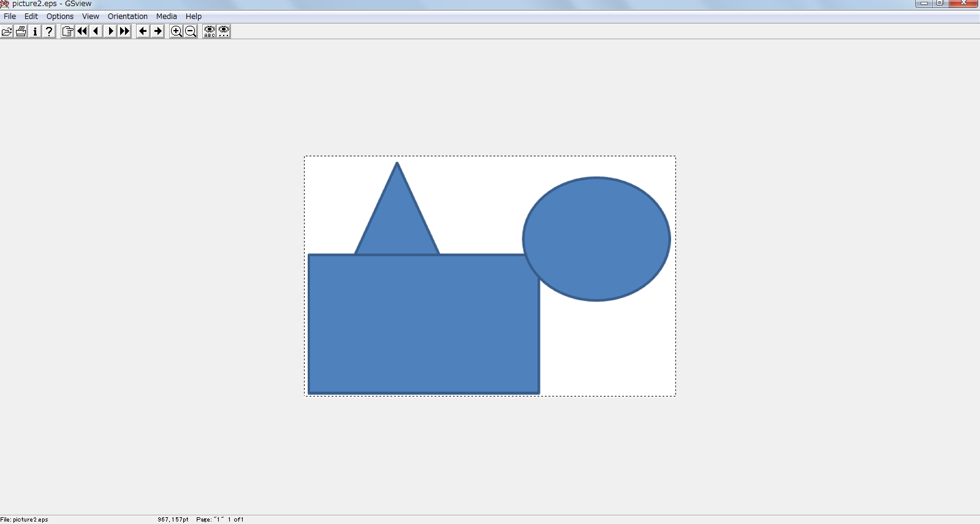Open the Options menu
Viewport: 980px width, 524px height.
pyautogui.click(x=60, y=17)
